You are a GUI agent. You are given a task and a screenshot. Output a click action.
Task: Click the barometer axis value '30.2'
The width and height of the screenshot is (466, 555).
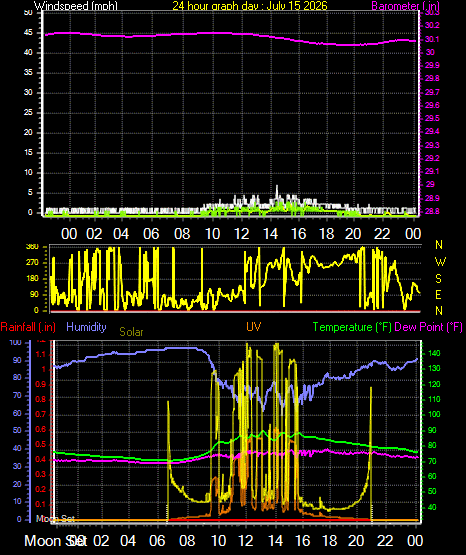coord(432,25)
